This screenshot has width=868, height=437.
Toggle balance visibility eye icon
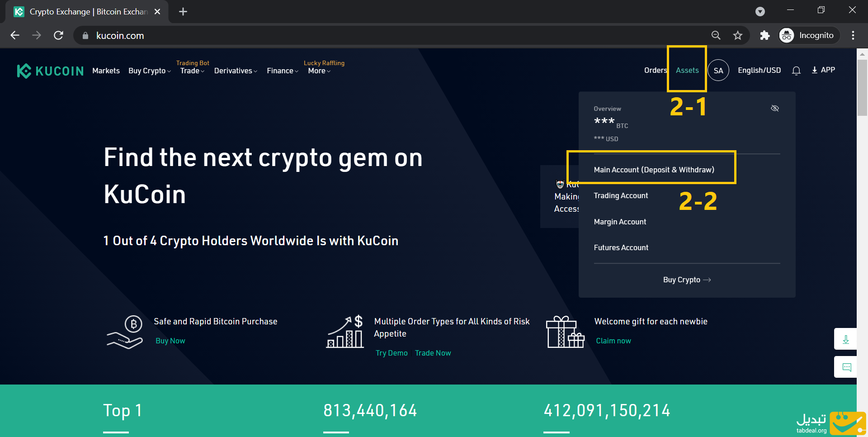tap(775, 108)
